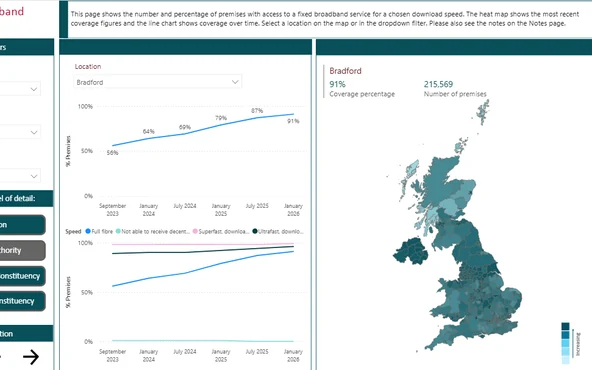Click the pink Superfast line in lower chart
Screen dimensions: 592x370
[204, 244]
